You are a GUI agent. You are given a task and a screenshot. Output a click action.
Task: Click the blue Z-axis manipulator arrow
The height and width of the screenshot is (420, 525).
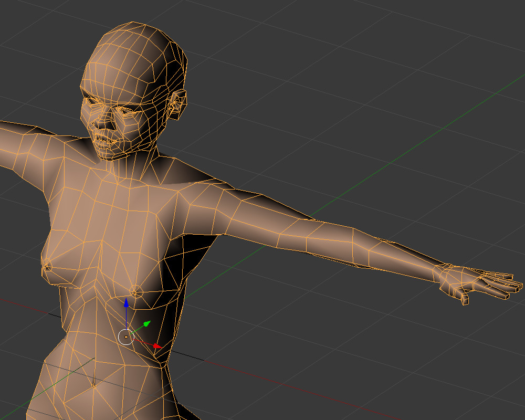126,303
